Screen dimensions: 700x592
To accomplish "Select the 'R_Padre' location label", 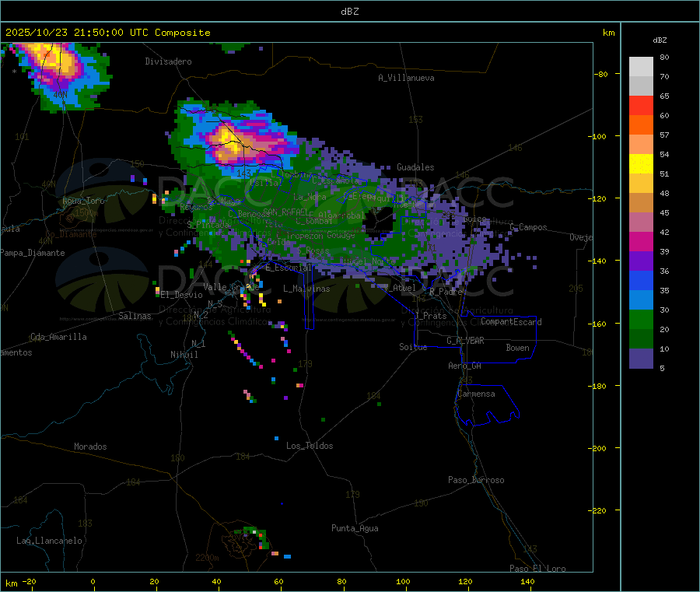I will coord(446,292).
